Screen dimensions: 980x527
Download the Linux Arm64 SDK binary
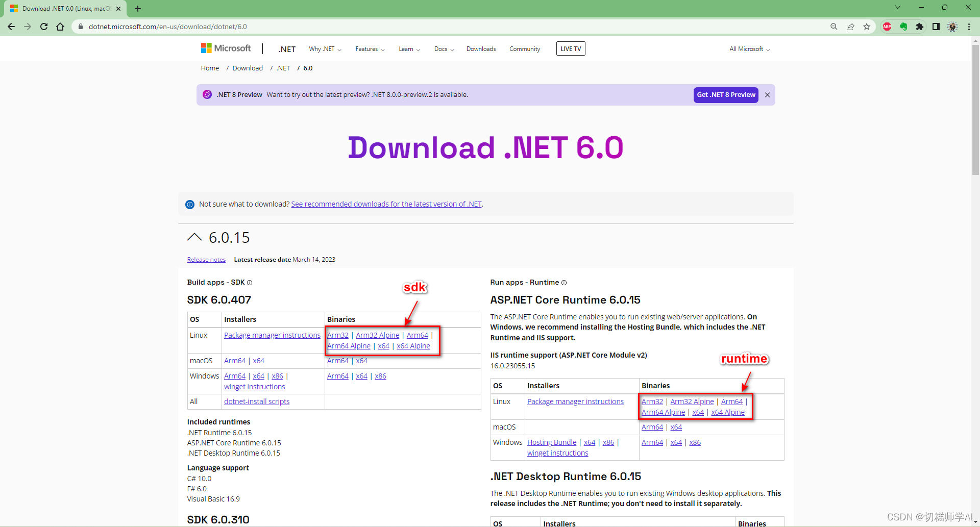pyautogui.click(x=418, y=335)
